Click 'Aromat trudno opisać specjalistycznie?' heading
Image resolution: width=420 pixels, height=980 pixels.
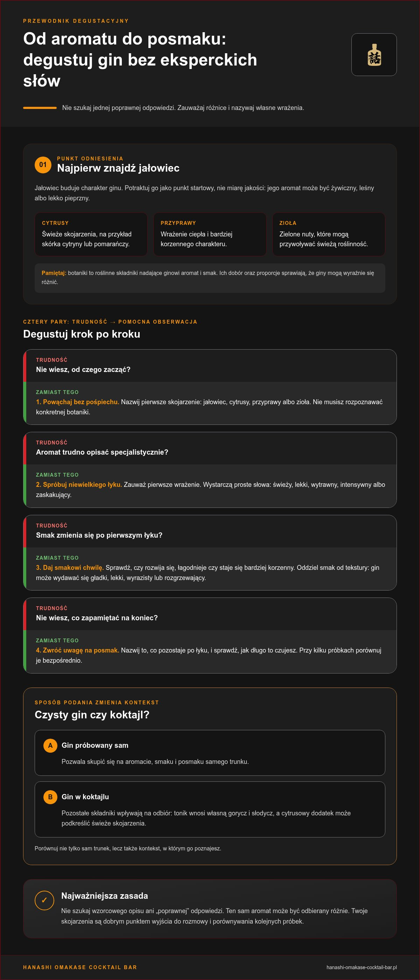coord(102,452)
